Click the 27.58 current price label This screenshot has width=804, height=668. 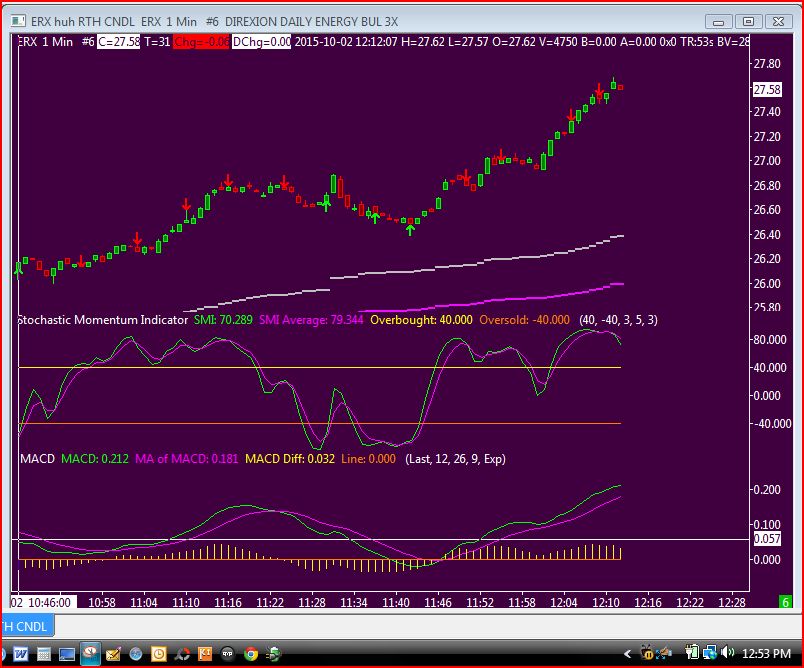pyautogui.click(x=767, y=90)
